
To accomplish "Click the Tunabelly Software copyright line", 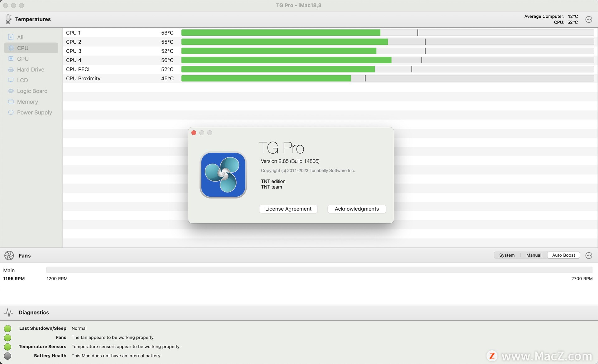I will click(x=308, y=170).
